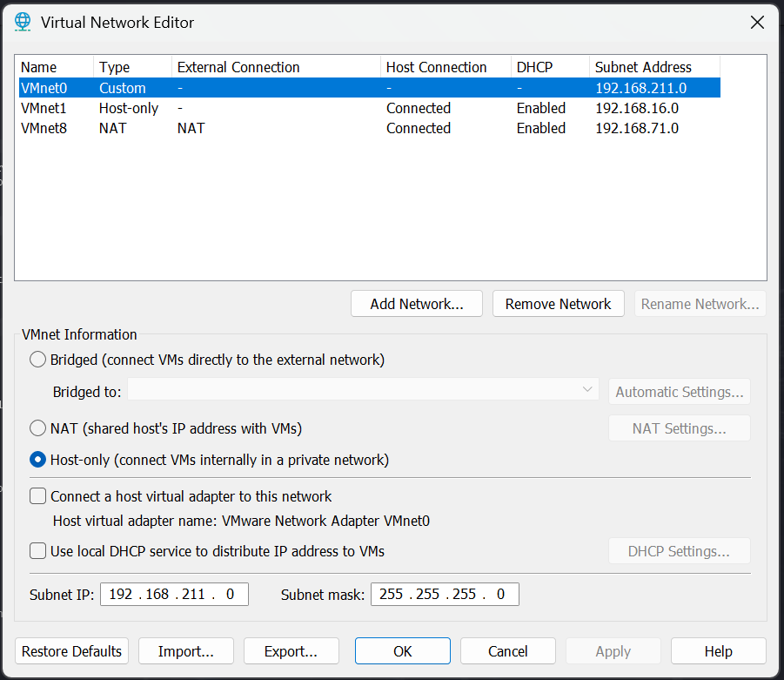Click the Host virtual adapter name text
This screenshot has height=680, width=784.
point(241,521)
